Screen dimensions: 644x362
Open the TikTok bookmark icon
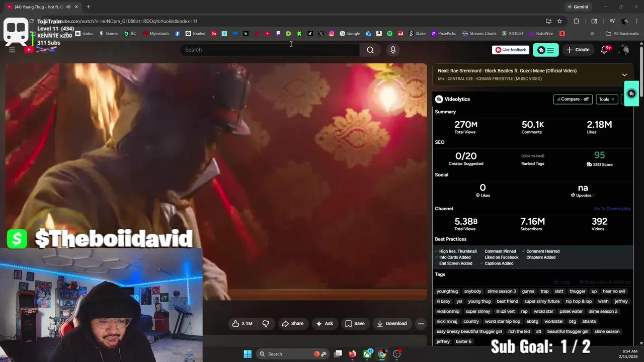coord(310,34)
